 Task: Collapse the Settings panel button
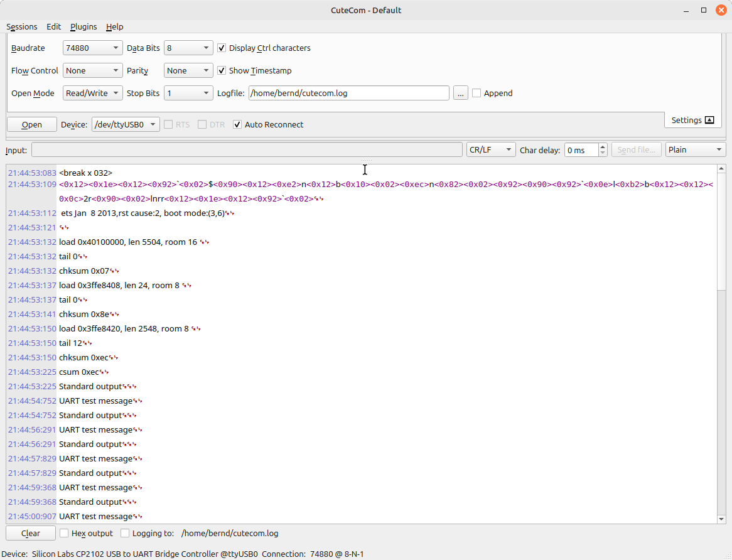click(693, 120)
